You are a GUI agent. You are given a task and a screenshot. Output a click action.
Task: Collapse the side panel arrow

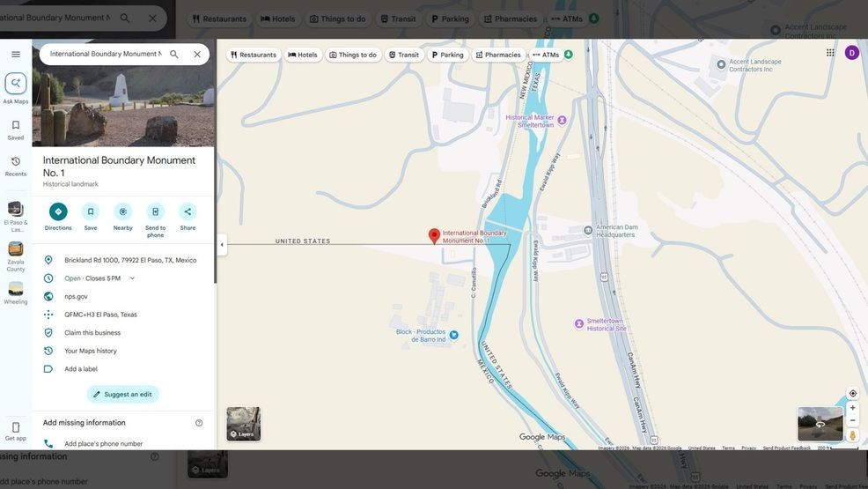222,245
